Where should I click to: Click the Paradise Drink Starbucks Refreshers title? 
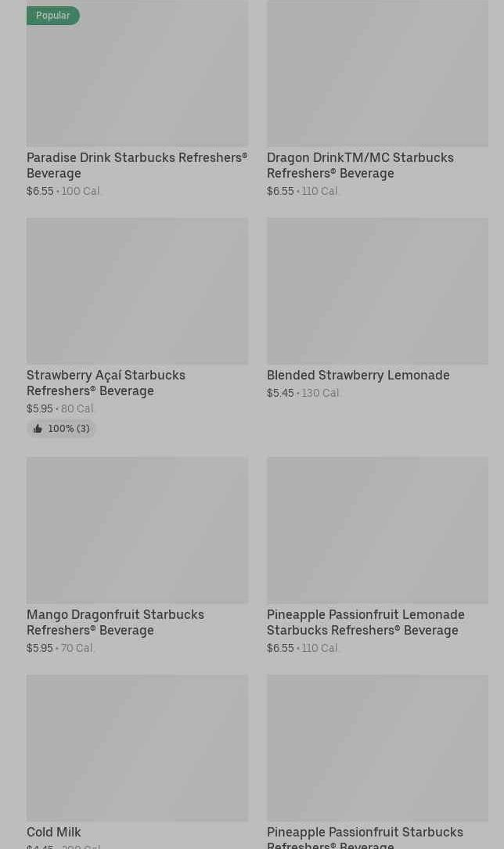pos(138,165)
